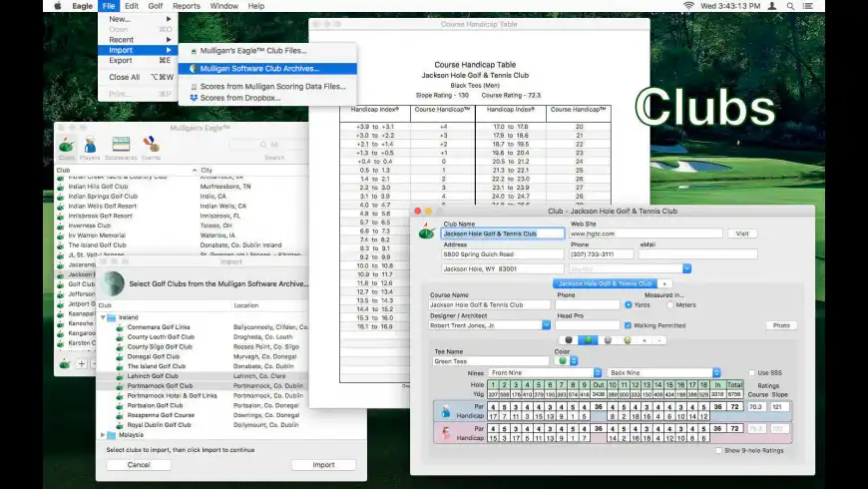This screenshot has width=868, height=489.
Task: Click the men's Course rating field 70.3
Action: click(757, 407)
